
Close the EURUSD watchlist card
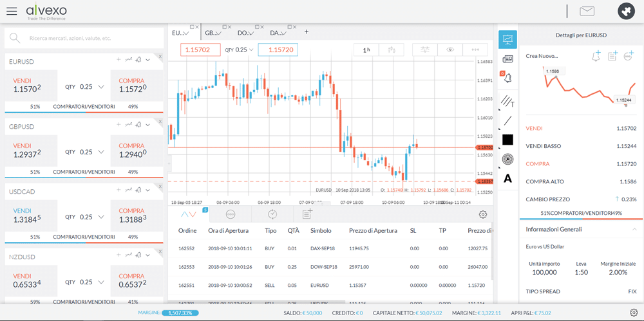(x=160, y=56)
